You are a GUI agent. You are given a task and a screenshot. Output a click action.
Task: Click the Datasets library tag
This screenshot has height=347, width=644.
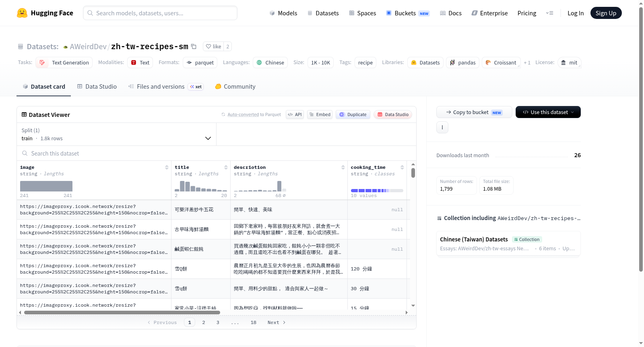coord(425,62)
